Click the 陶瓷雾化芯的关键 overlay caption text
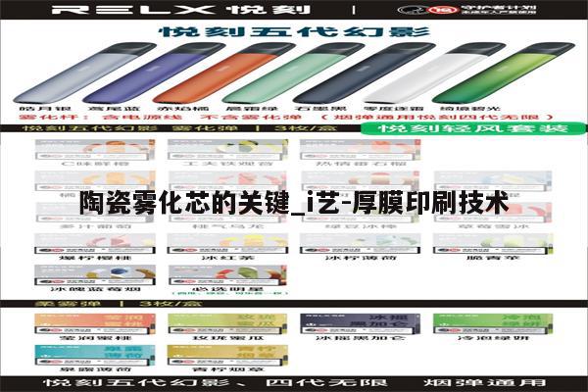Image resolution: width=588 pixels, height=392 pixels. tap(293, 208)
